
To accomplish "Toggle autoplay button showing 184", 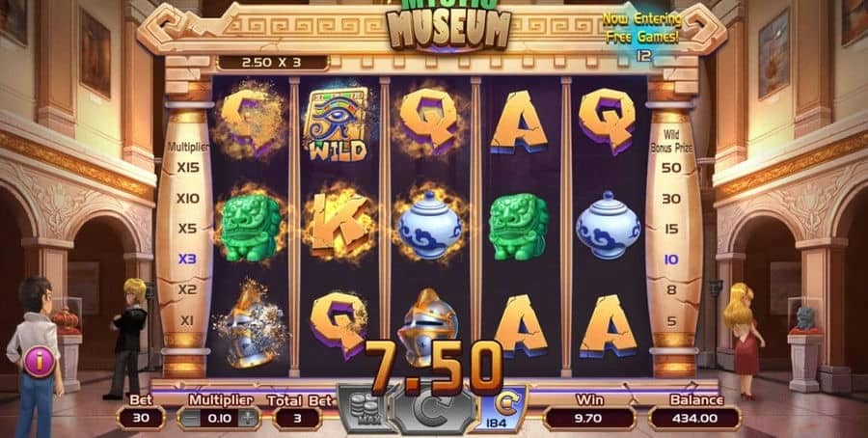I will [502, 409].
